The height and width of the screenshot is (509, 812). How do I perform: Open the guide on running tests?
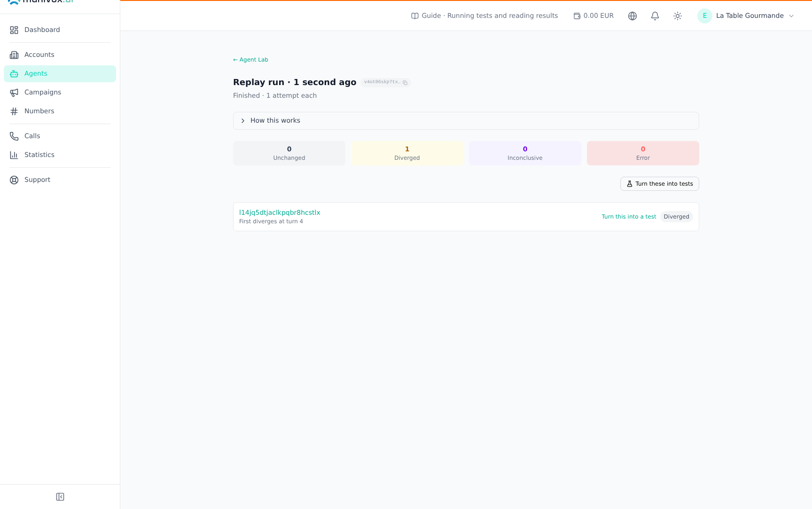tap(484, 16)
